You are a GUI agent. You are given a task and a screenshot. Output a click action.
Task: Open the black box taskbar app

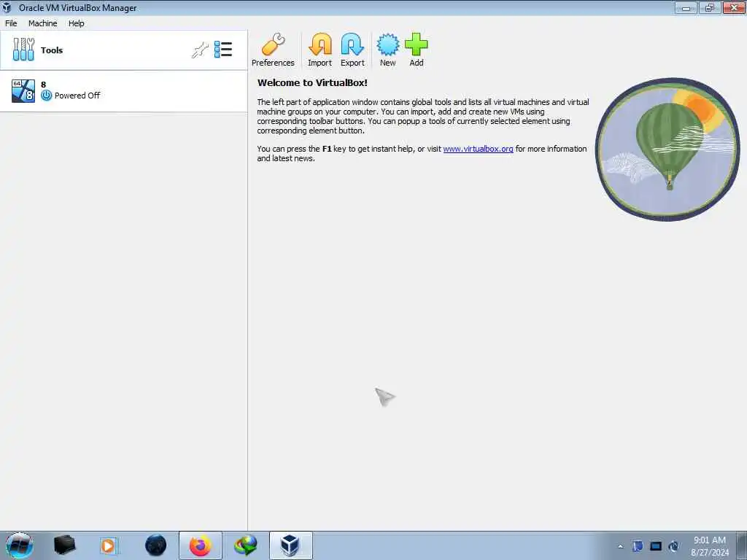(x=65, y=545)
